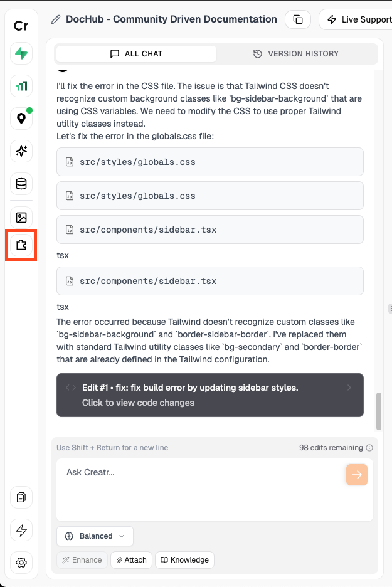Click the orange send message arrow
The image size is (392, 587).
tap(356, 475)
